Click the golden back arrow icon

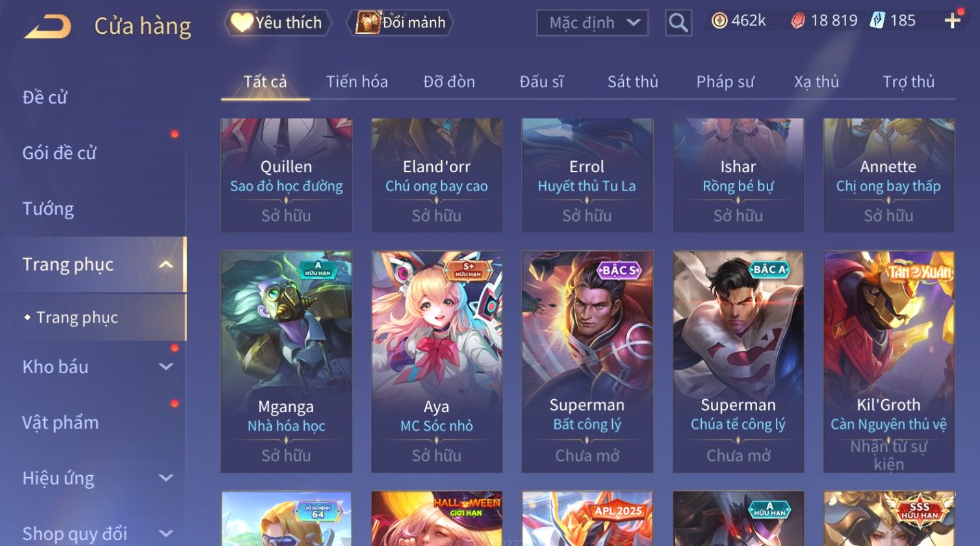point(47,27)
